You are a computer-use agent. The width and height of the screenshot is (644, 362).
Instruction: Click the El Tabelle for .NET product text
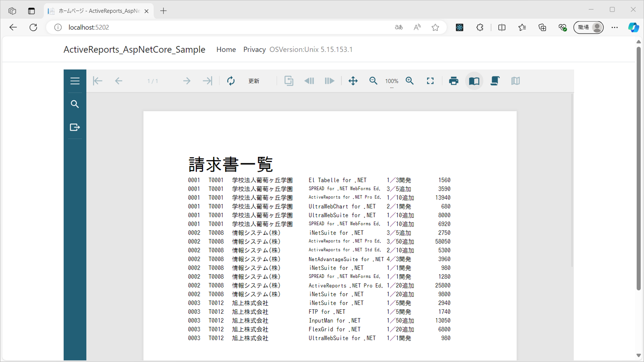[x=338, y=180]
